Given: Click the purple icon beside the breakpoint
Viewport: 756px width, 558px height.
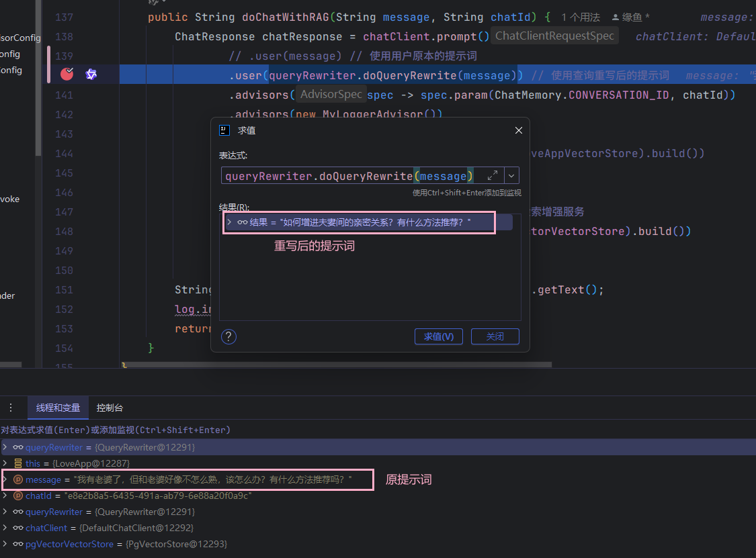Looking at the screenshot, I should (91, 75).
